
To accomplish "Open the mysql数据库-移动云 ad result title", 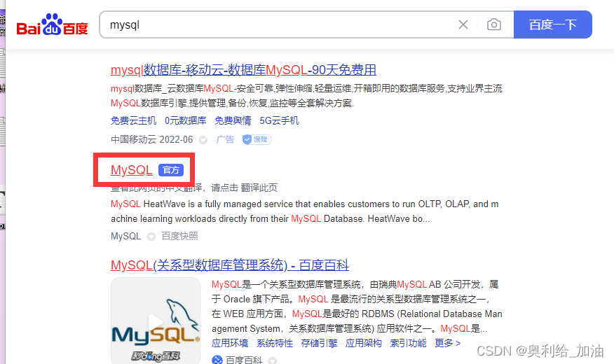I will [x=243, y=70].
